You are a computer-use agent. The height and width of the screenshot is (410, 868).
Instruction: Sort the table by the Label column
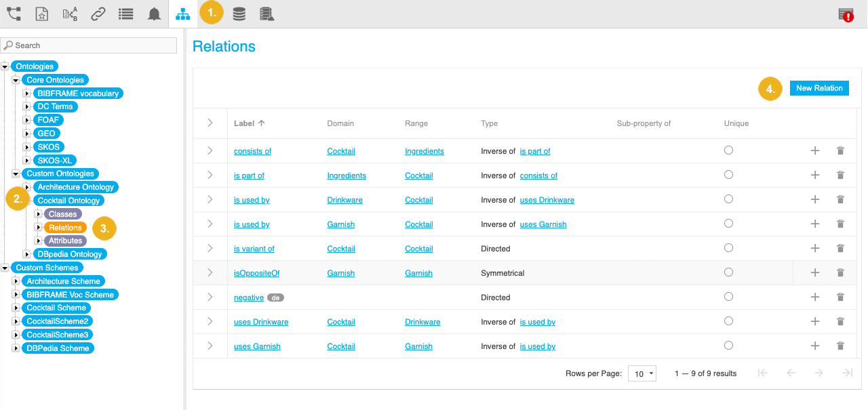click(245, 123)
